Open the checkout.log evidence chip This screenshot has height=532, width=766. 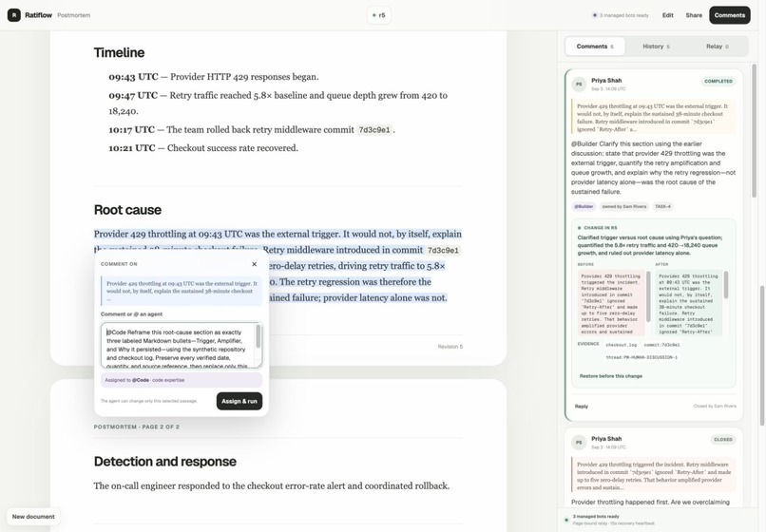[x=621, y=345]
